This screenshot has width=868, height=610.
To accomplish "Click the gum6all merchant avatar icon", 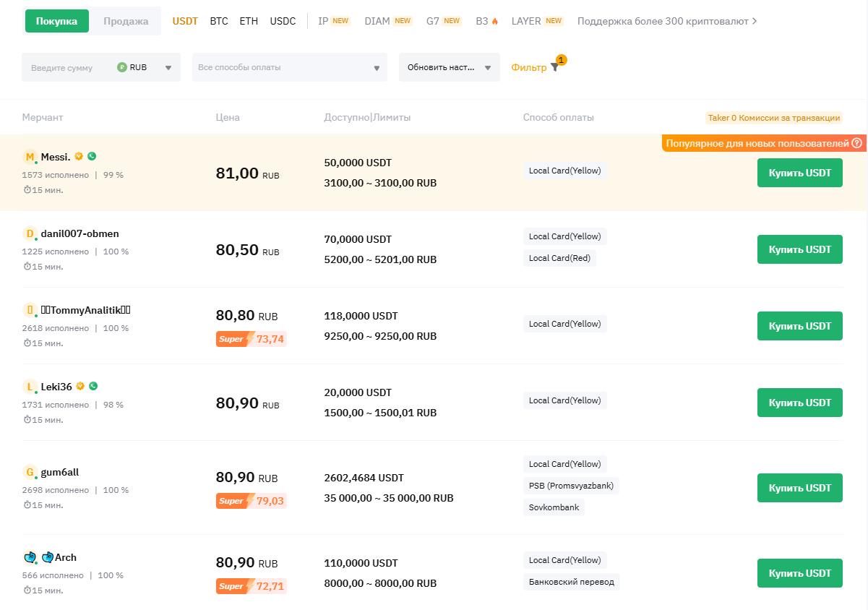I will tap(30, 473).
